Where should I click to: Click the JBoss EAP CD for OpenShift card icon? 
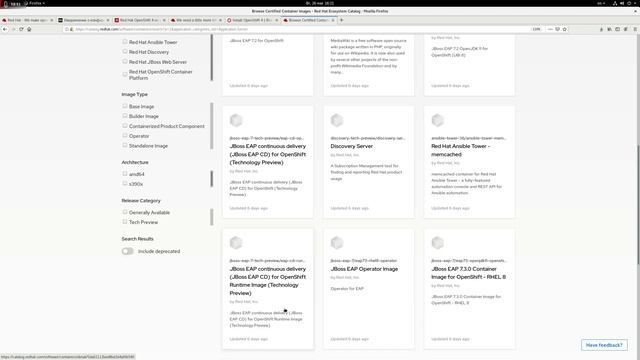236,120
